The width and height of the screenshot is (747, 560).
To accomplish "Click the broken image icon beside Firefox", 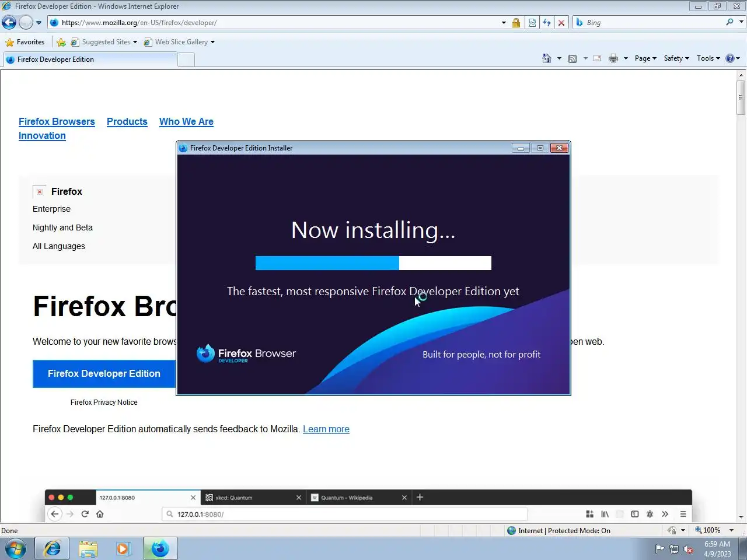I will click(x=40, y=191).
